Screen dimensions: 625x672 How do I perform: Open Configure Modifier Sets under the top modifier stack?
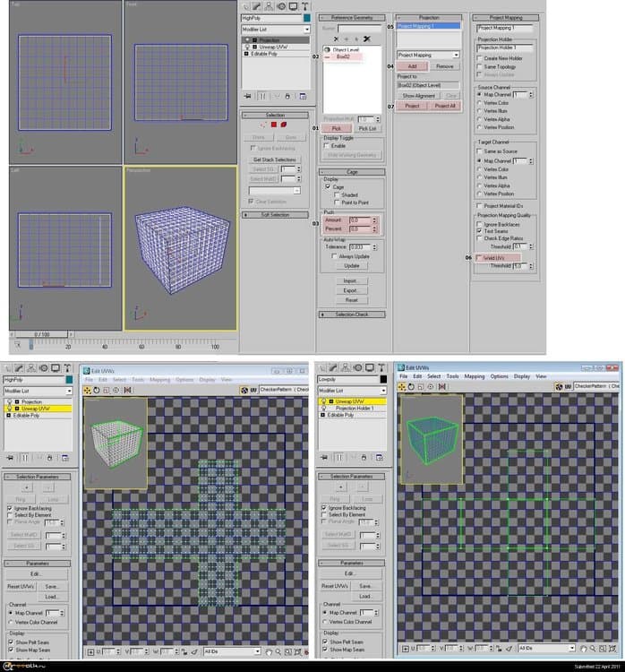point(303,97)
